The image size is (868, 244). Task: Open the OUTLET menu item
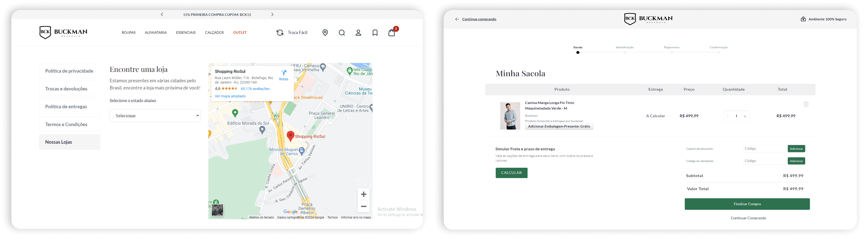pyautogui.click(x=240, y=33)
